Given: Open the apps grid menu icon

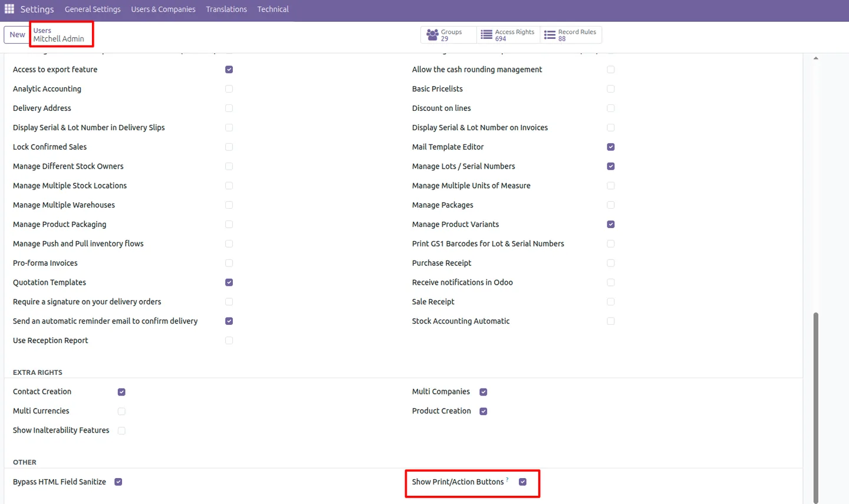Looking at the screenshot, I should click(9, 9).
